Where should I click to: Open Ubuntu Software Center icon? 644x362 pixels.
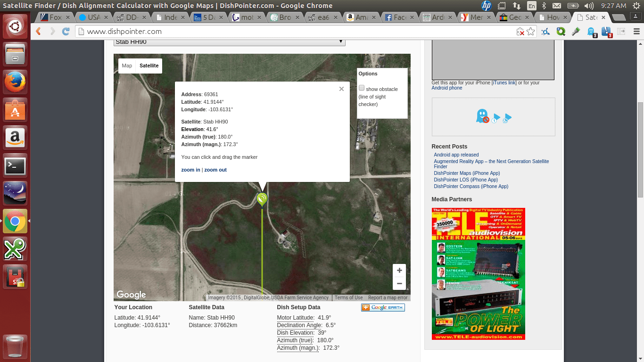(x=15, y=110)
